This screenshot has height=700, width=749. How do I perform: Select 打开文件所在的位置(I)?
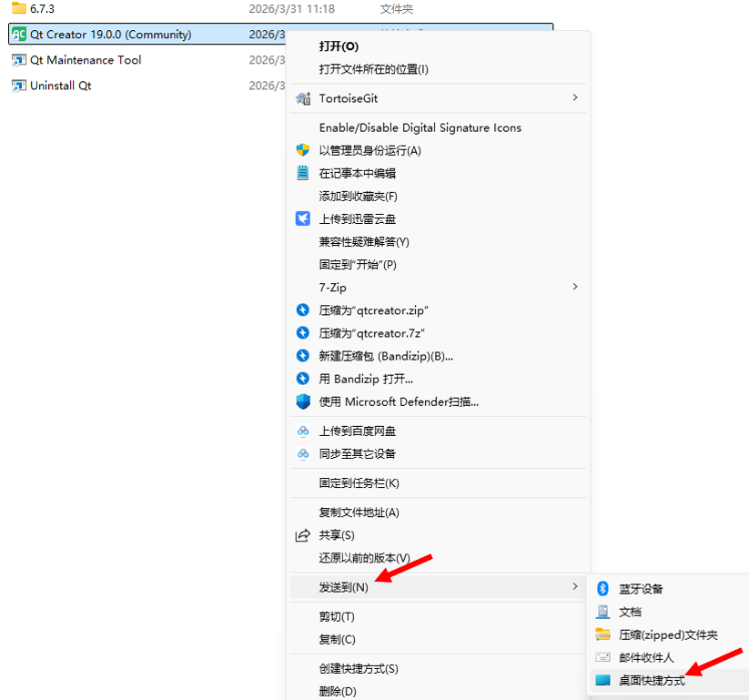373,69
